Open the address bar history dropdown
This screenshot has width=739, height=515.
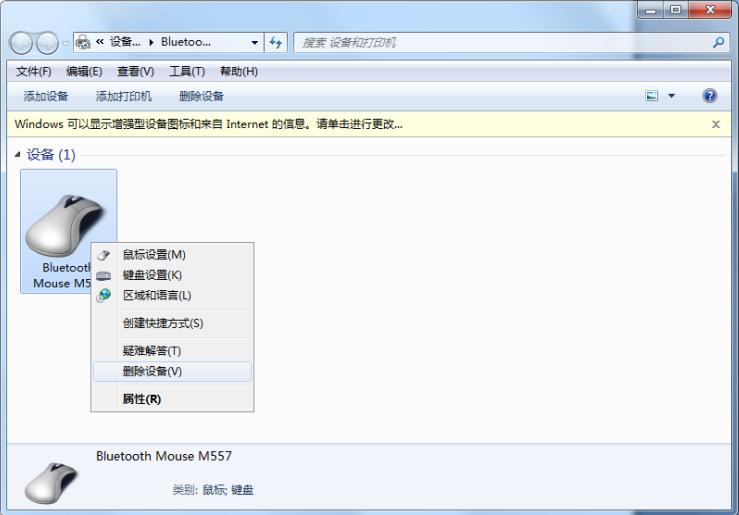(x=255, y=42)
